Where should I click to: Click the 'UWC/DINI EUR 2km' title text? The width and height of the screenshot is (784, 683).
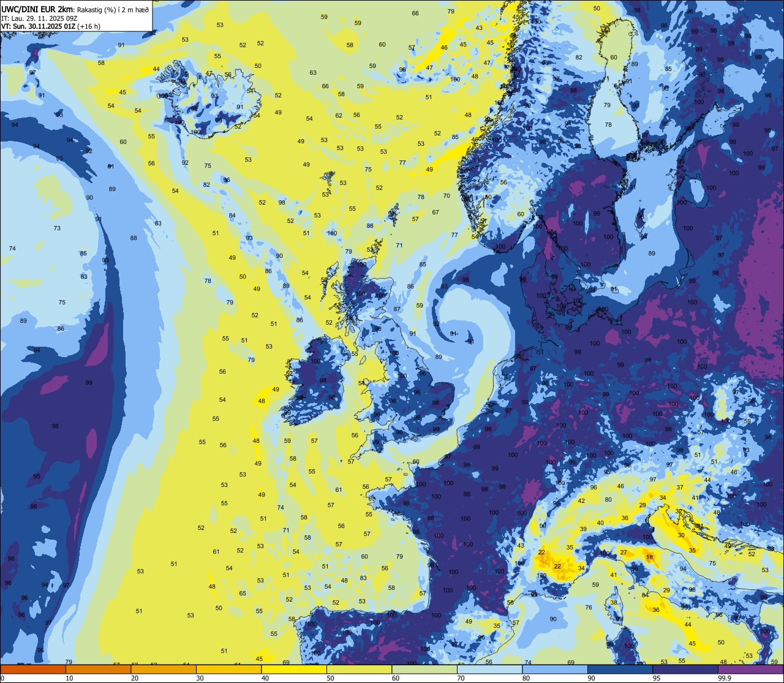point(37,9)
